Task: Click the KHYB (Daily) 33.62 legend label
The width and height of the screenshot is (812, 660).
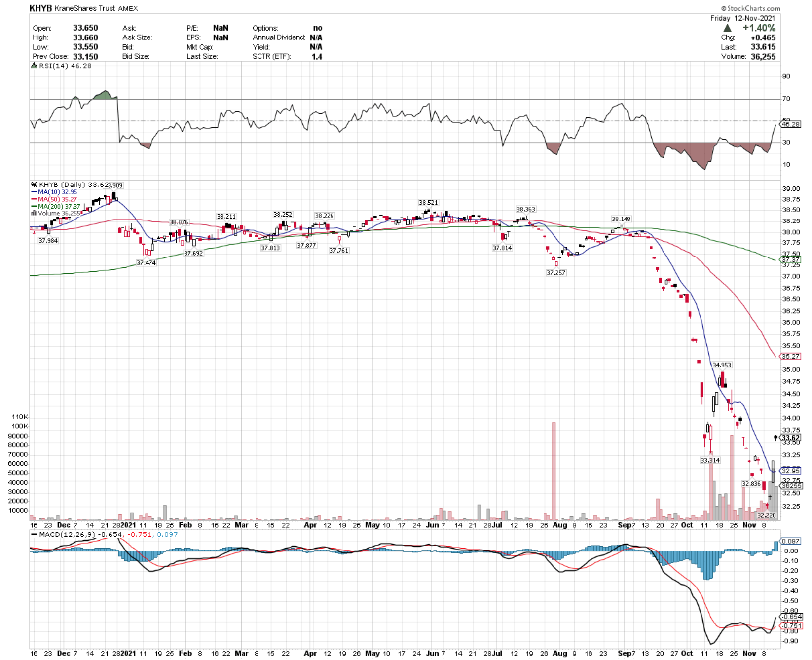Action: pyautogui.click(x=74, y=185)
